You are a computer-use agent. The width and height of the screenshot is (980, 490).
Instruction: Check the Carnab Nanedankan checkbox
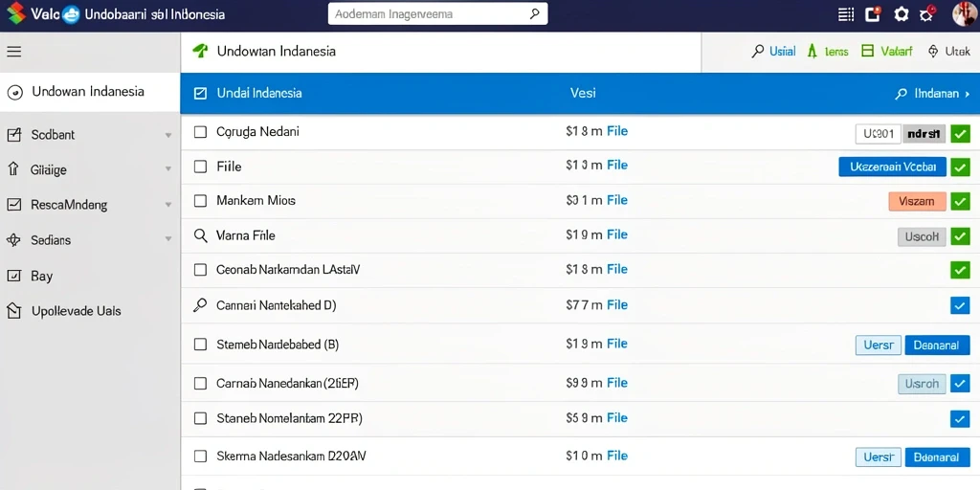[x=200, y=383]
